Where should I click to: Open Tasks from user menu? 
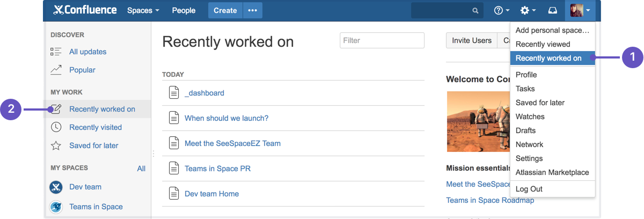[552, 89]
